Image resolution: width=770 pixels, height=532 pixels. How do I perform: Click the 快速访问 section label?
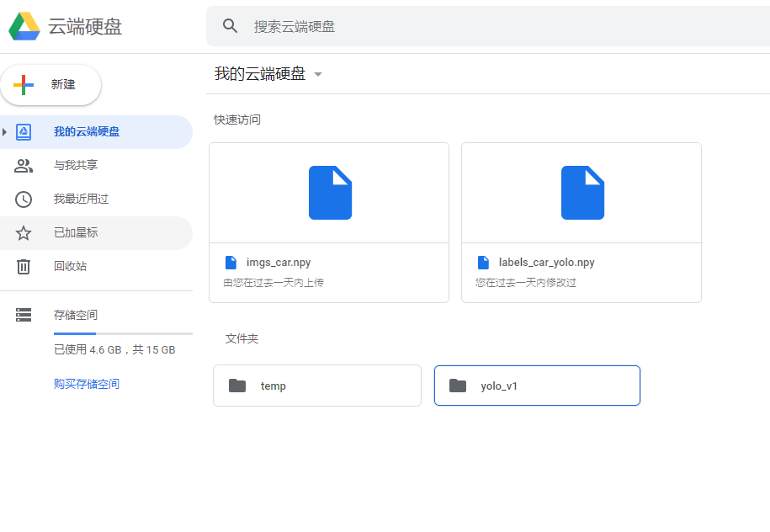point(237,120)
